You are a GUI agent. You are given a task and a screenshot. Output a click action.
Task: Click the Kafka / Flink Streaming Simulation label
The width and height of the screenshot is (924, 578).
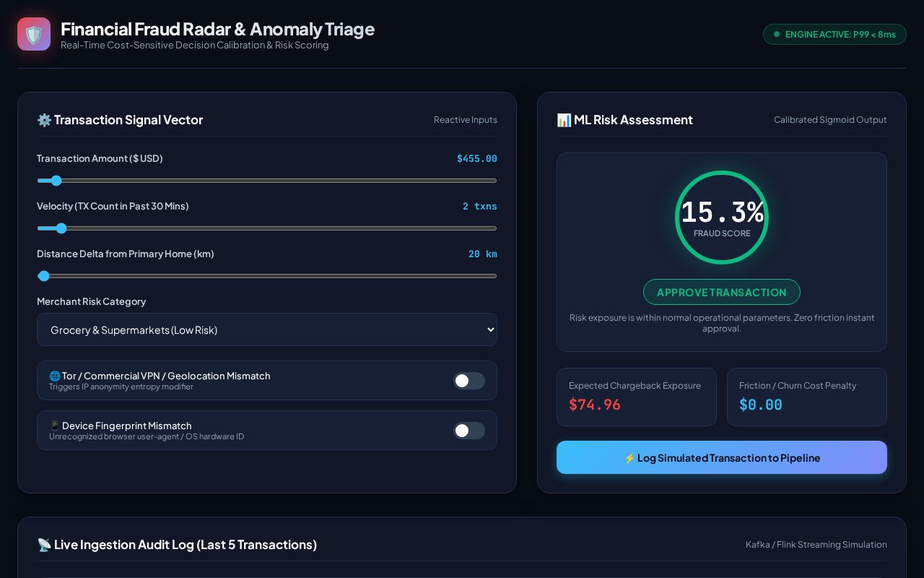pyautogui.click(x=816, y=545)
